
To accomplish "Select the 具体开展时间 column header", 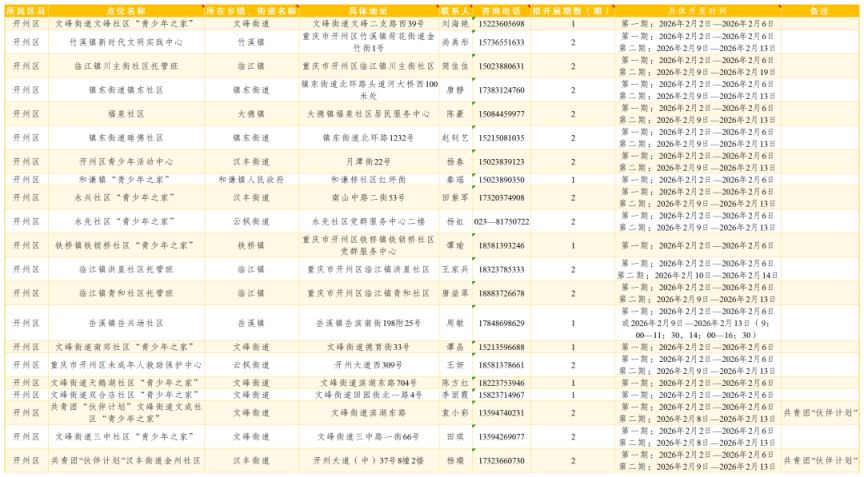I will (698, 11).
